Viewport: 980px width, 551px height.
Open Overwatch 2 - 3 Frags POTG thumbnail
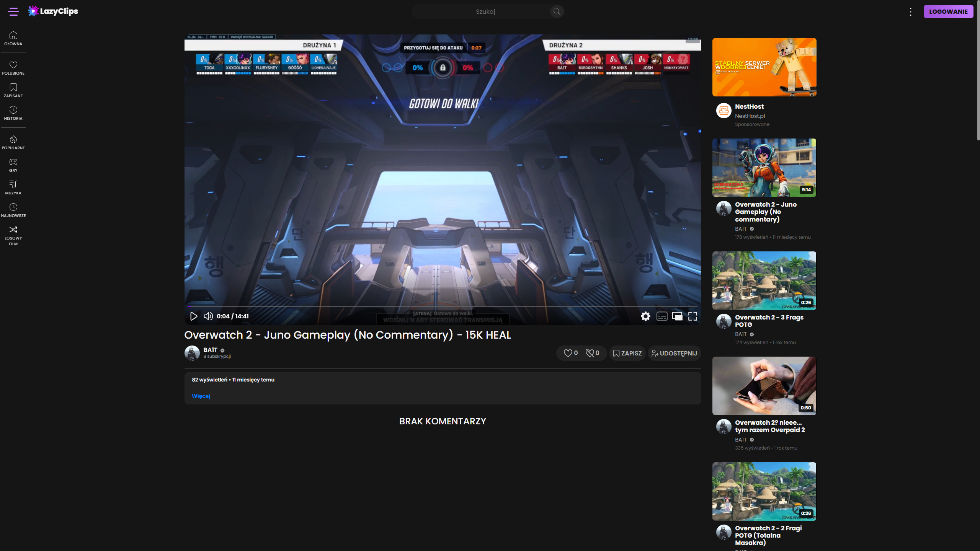tap(764, 280)
